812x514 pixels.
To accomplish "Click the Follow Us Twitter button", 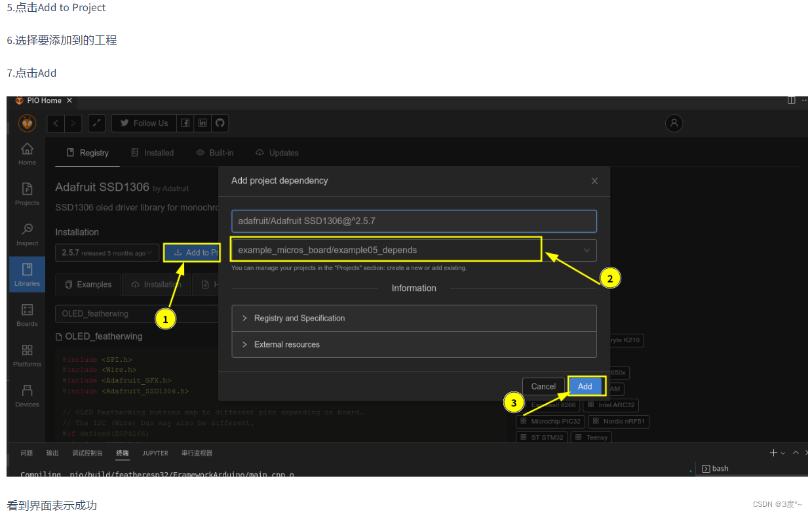I will click(144, 123).
